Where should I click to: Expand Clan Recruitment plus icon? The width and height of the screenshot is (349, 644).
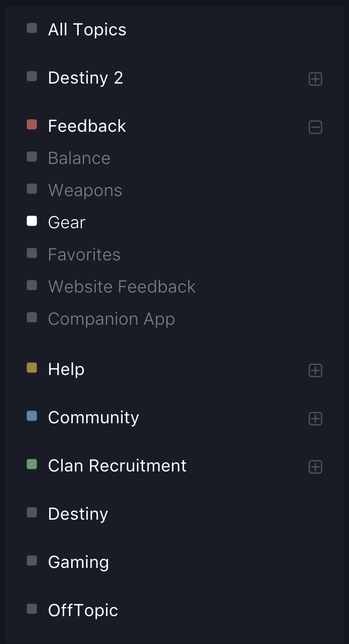click(x=315, y=467)
